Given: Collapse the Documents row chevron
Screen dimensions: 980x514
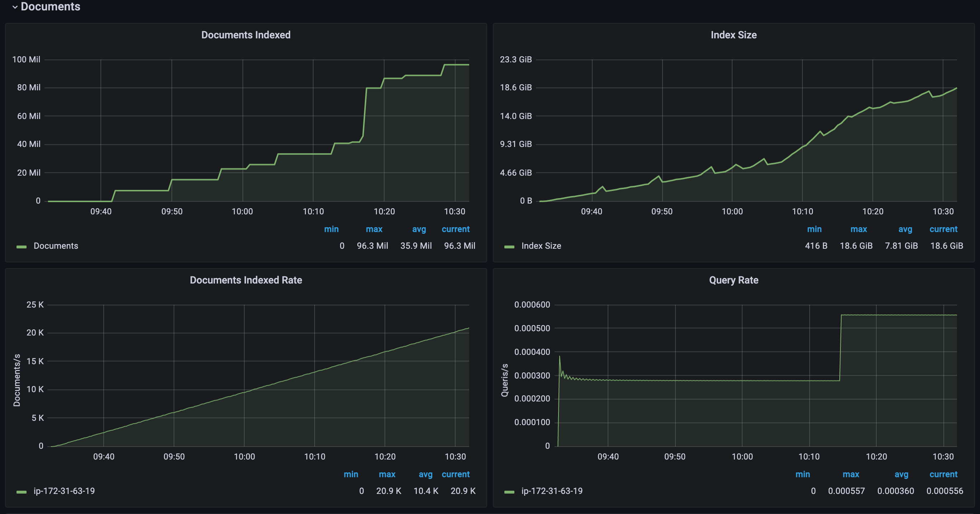Looking at the screenshot, I should (15, 7).
